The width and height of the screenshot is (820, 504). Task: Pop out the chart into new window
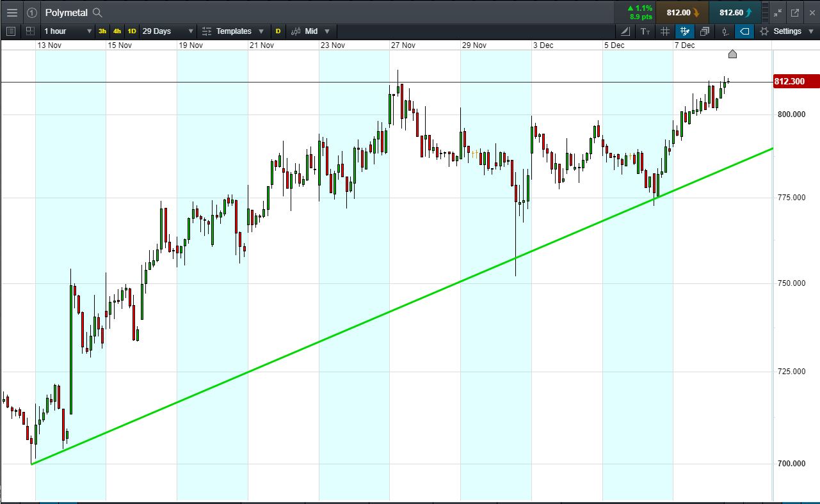point(795,13)
